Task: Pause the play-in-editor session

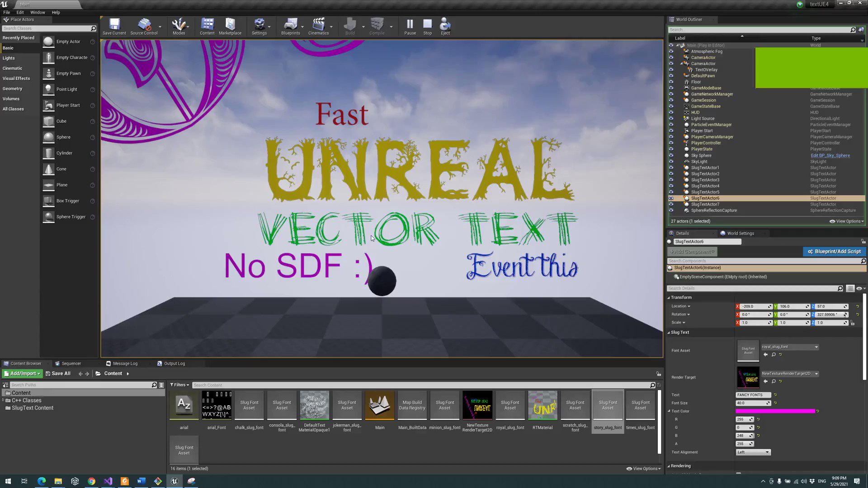Action: click(x=410, y=26)
